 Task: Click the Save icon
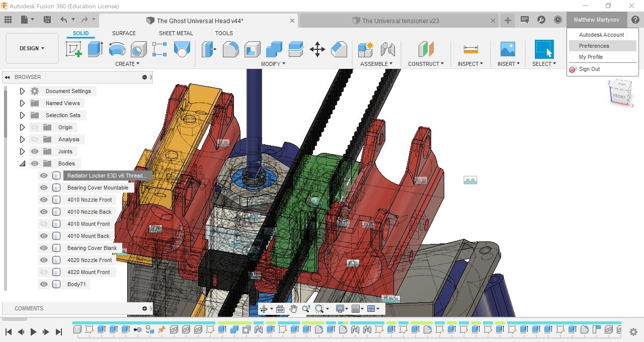click(47, 20)
